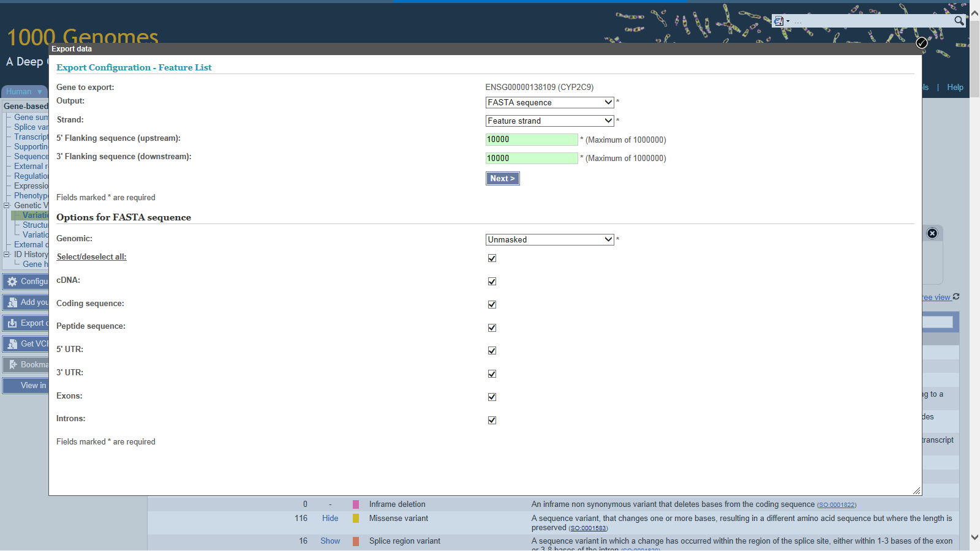980x551 pixels.
Task: Open Regulation in sidebar
Action: click(31, 176)
